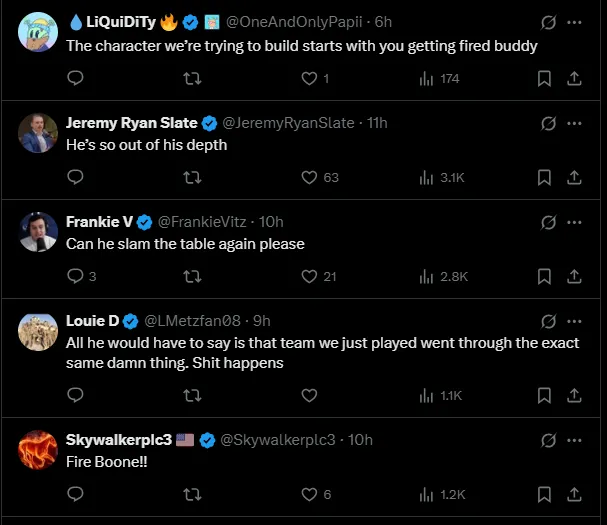Open Louie D's profile picture
The width and height of the screenshot is (607, 525).
[x=38, y=330]
